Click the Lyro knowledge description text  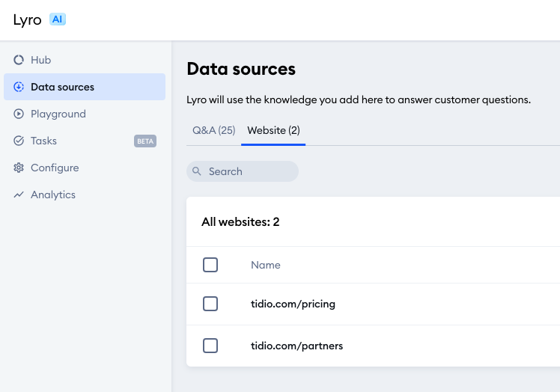359,100
